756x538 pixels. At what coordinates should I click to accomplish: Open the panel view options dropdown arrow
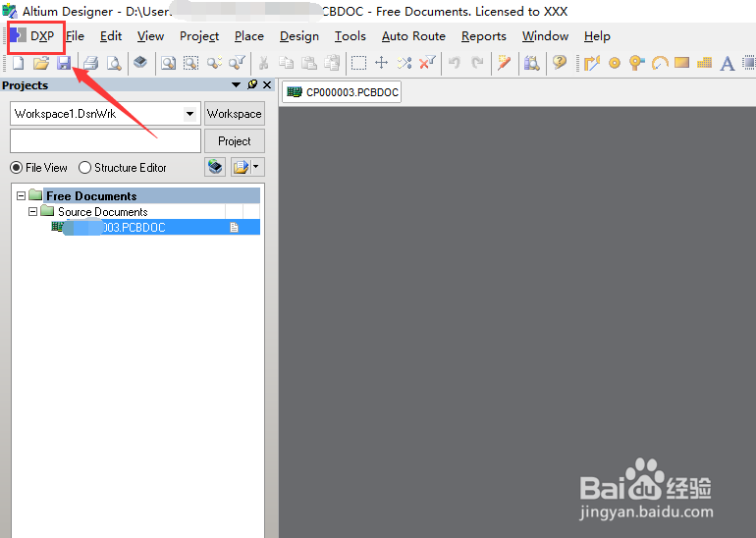coord(255,167)
